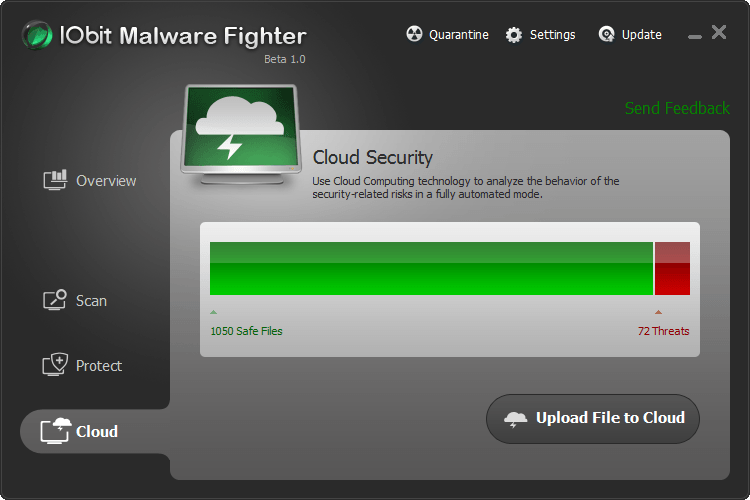This screenshot has width=750, height=500.
Task: Click the Protect shield icon in sidebar
Action: 55,365
